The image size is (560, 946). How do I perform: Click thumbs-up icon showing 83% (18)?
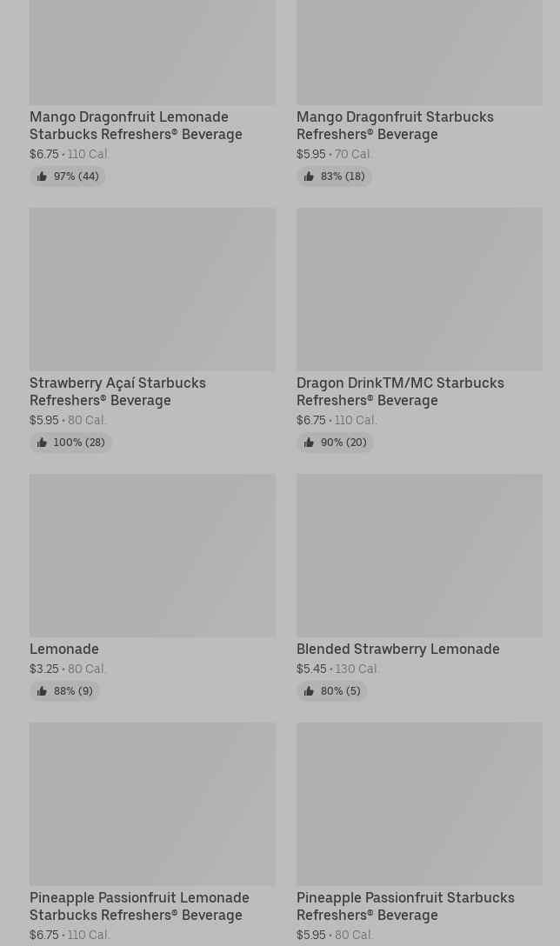[x=309, y=177]
